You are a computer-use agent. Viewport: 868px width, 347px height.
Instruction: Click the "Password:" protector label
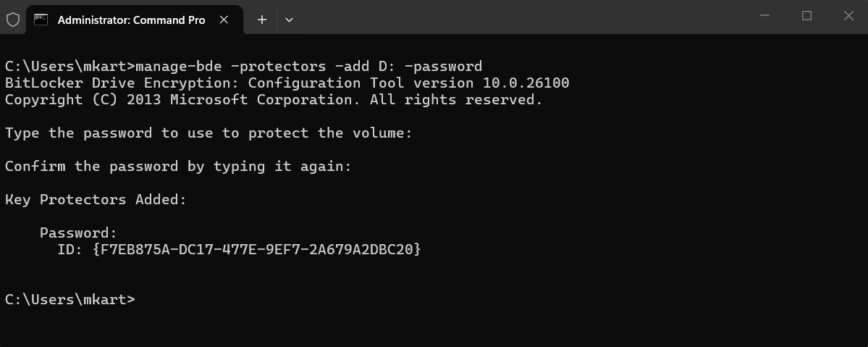[x=78, y=233]
